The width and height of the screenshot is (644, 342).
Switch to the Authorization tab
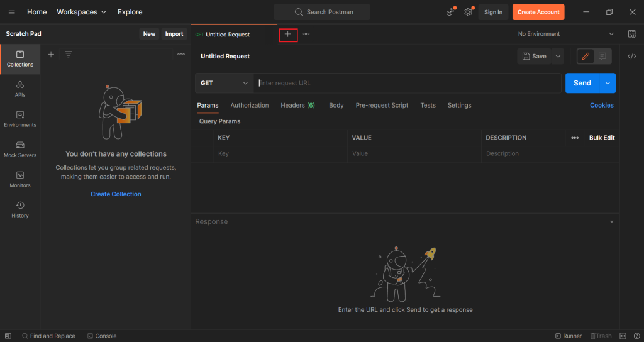250,106
